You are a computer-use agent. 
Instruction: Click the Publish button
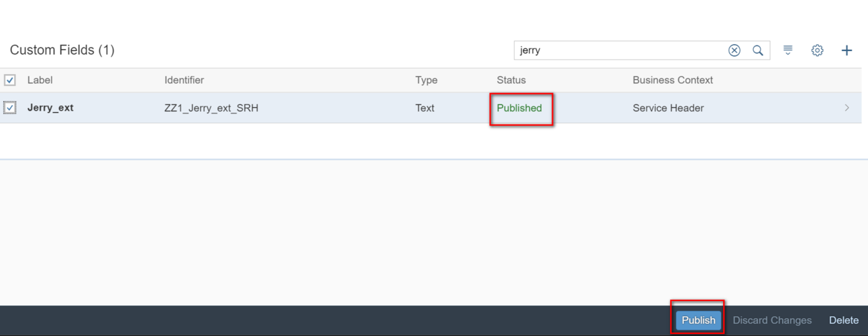(x=698, y=320)
